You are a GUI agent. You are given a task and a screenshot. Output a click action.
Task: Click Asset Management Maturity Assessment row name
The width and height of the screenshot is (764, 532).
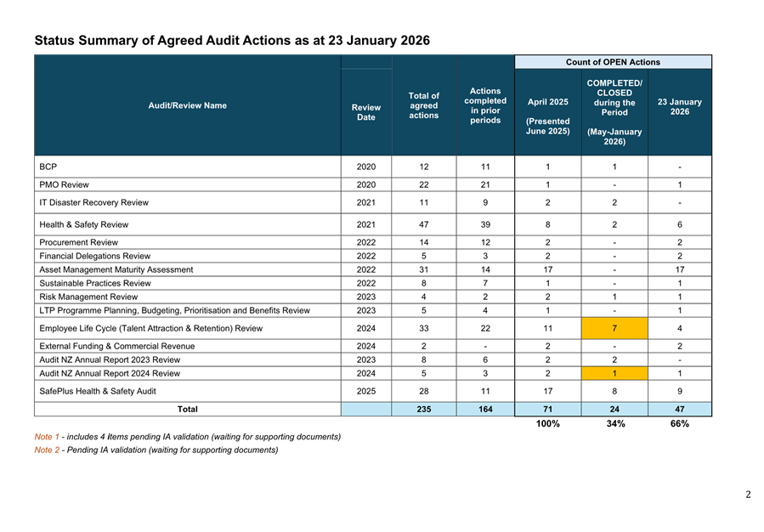point(116,269)
